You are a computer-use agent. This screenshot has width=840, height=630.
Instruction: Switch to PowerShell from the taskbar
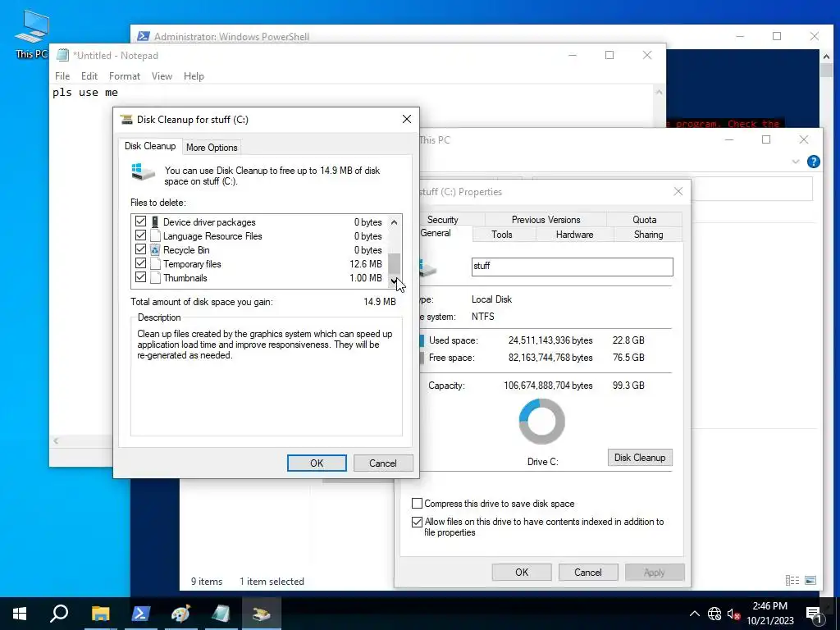tap(140, 614)
